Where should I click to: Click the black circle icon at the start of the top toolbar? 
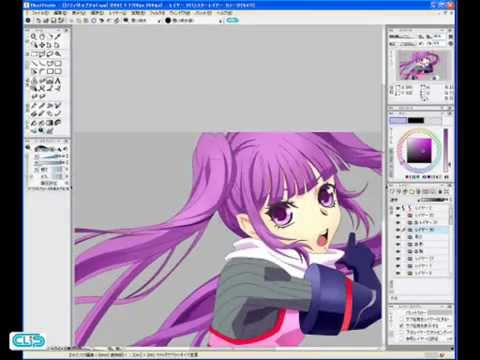pos(28,21)
